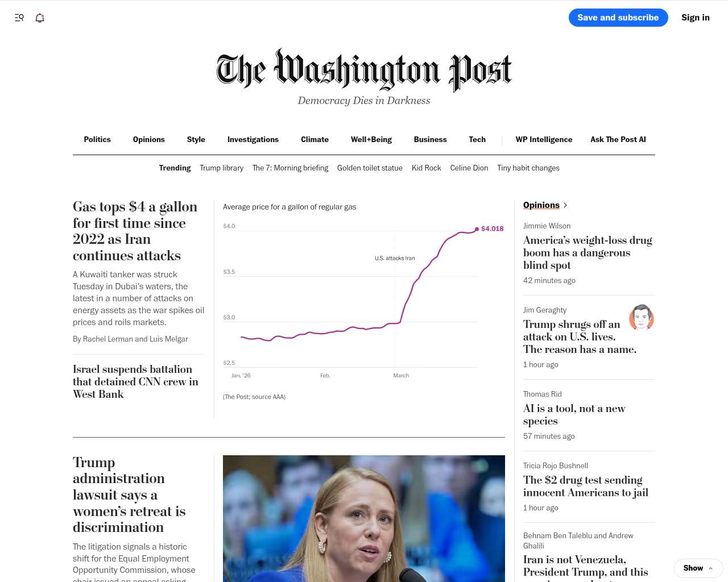Click the notifications bell icon

tap(40, 18)
